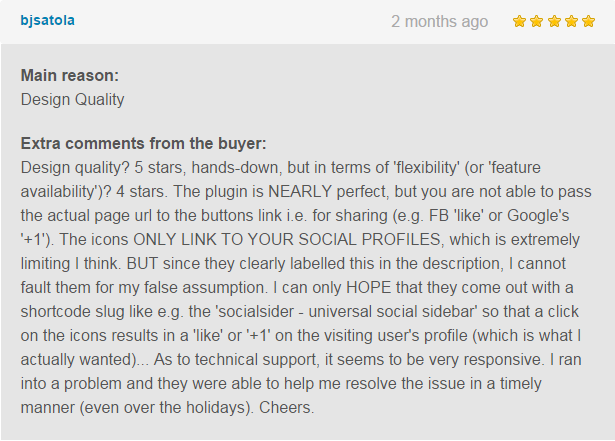This screenshot has height=441, width=615.
Task: Click 'Extra comments from the buyer:' heading
Action: 144,144
